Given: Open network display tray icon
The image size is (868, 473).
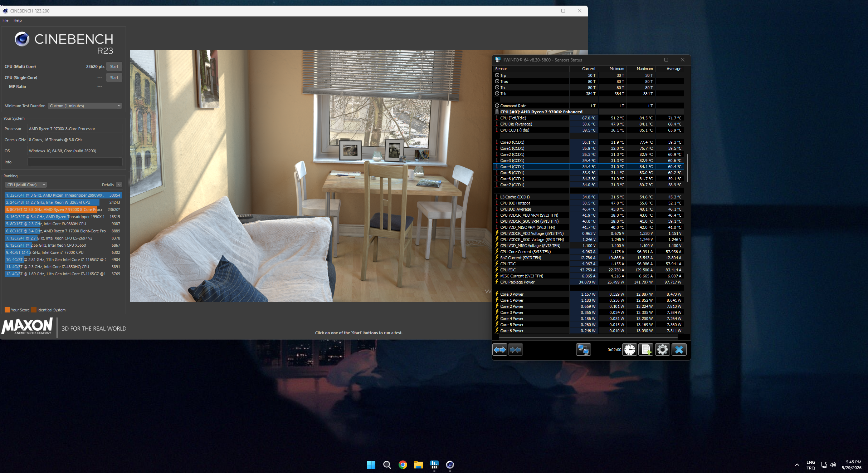Looking at the screenshot, I should tap(824, 465).
